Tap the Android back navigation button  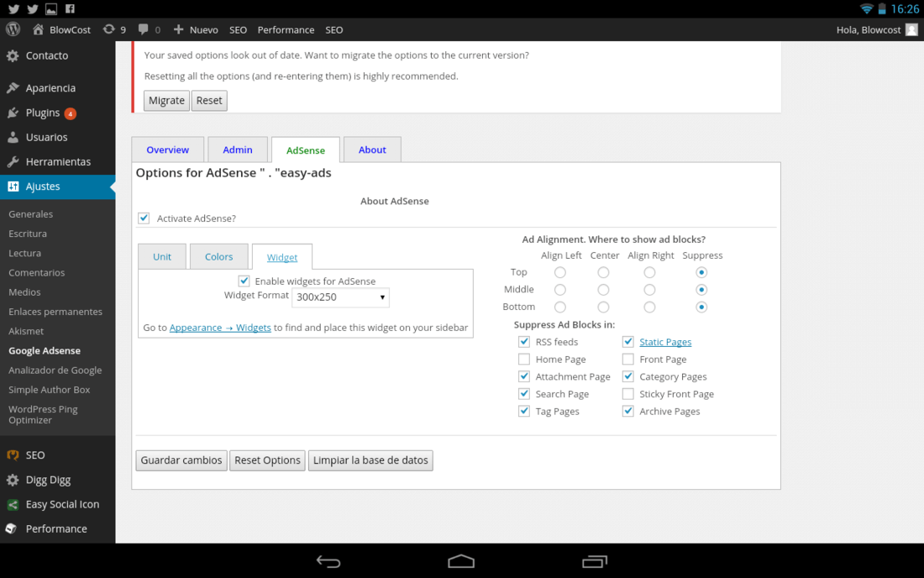(328, 561)
